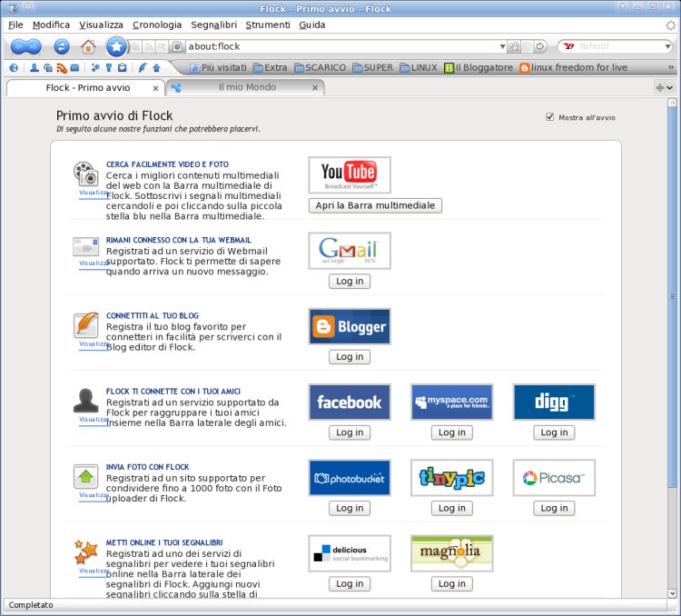
Task: Click Log in under Gmail
Action: tap(350, 282)
